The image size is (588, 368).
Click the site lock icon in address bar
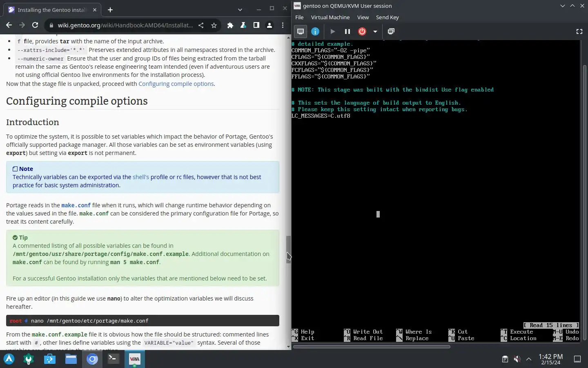pyautogui.click(x=51, y=25)
